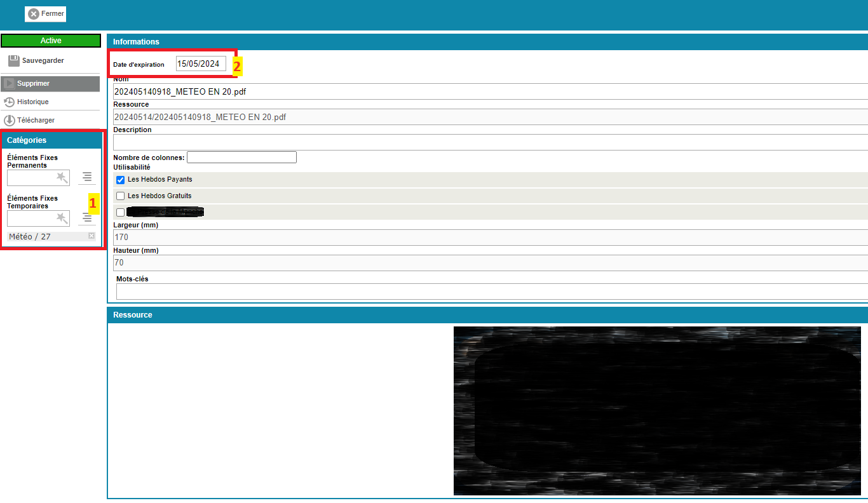Click the Télécharger download arrow icon

click(x=10, y=120)
